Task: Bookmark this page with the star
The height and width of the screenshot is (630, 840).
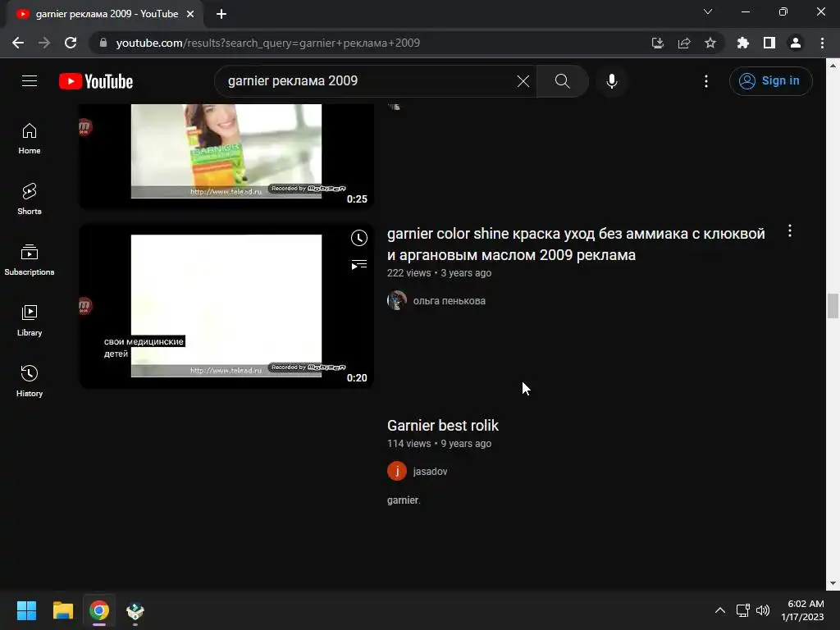Action: pos(710,43)
